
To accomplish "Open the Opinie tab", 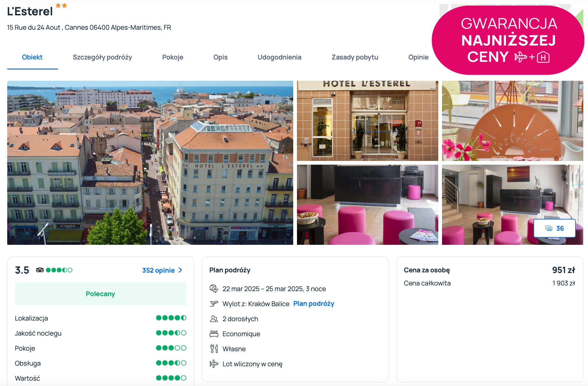I will pyautogui.click(x=418, y=57).
